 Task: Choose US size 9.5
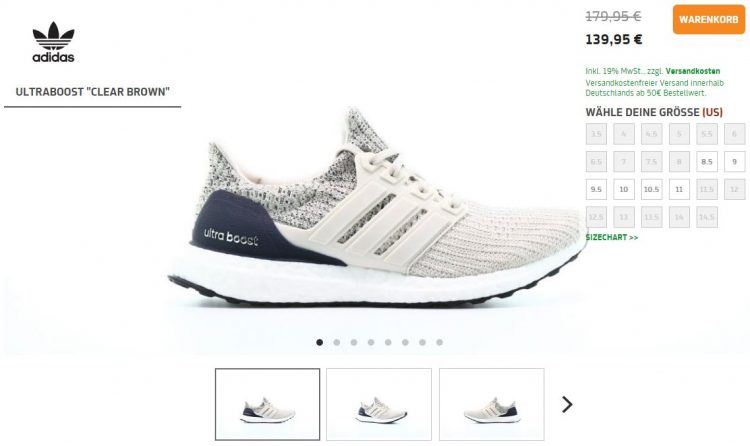point(596,190)
